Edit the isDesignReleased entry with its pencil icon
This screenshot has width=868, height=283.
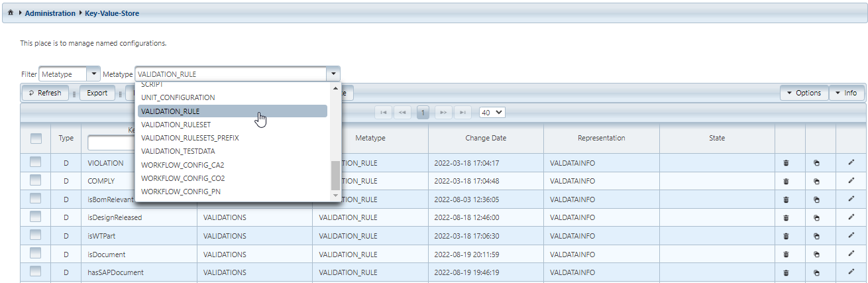click(x=851, y=217)
